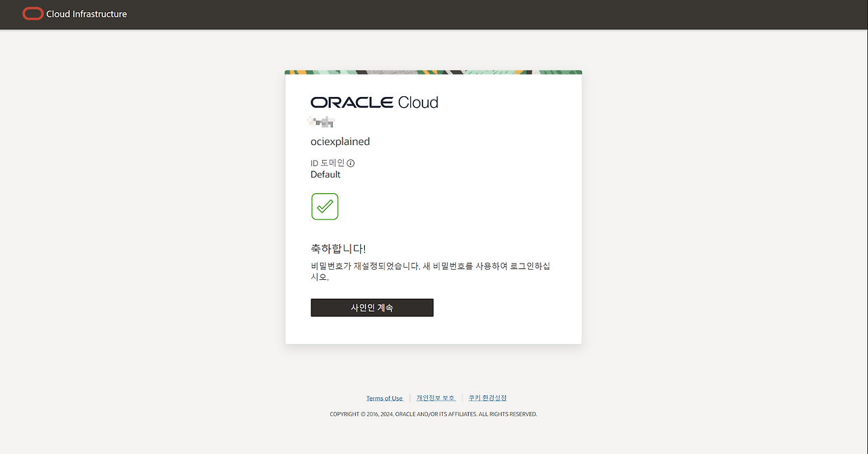The image size is (868, 454).
Task: Open the 쿠키 환경설정 cookie preferences link
Action: (x=488, y=398)
